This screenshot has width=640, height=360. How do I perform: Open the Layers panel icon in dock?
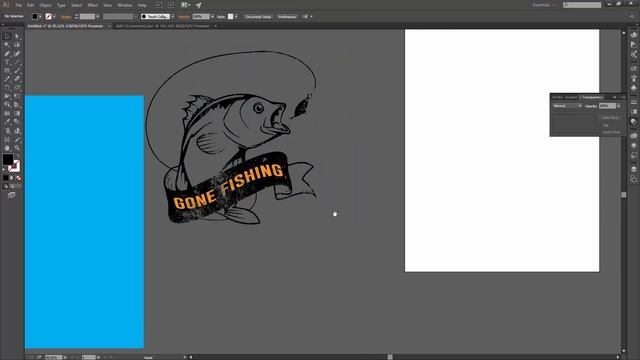click(633, 169)
